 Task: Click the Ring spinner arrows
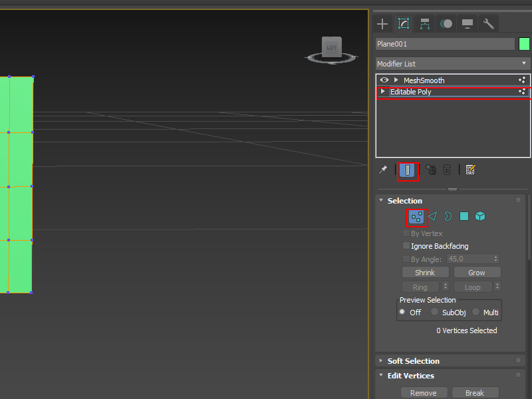tap(446, 287)
